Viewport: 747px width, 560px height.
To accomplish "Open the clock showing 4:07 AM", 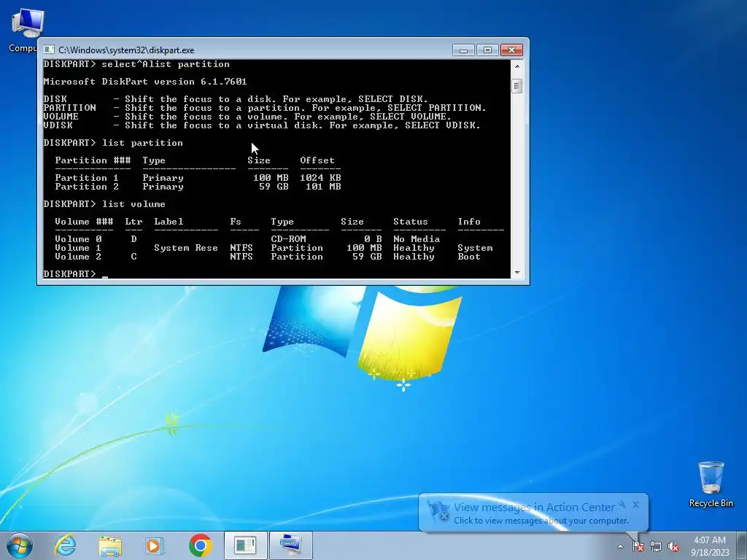I will (x=710, y=546).
